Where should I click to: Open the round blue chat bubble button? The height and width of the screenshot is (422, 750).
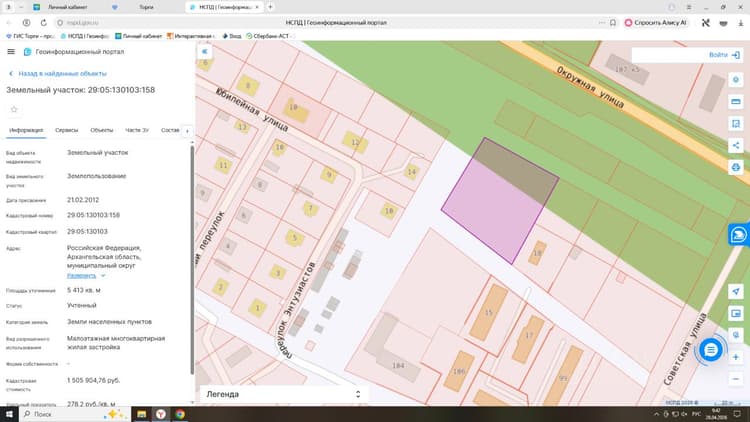coord(711,350)
